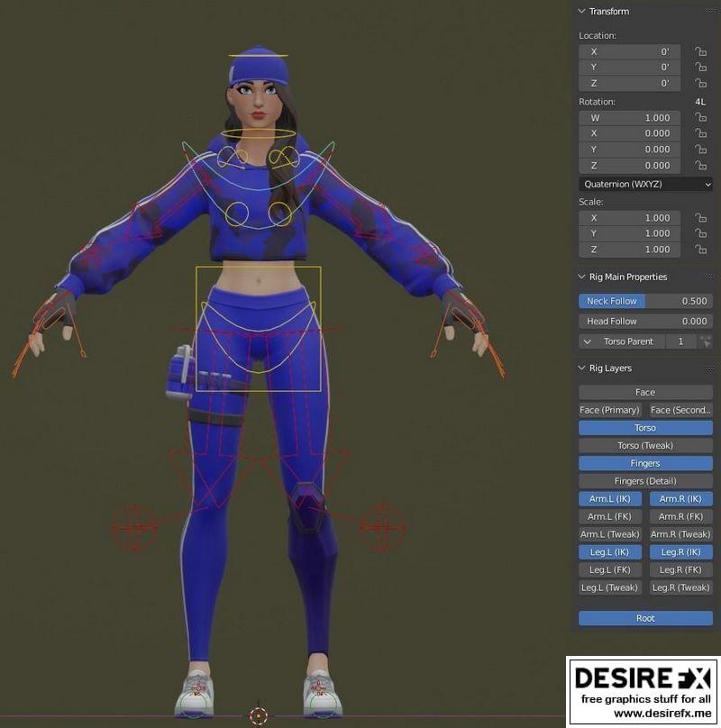Viewport: 721px width, 728px height.
Task: Lock the Scale Y value
Action: pyautogui.click(x=701, y=232)
